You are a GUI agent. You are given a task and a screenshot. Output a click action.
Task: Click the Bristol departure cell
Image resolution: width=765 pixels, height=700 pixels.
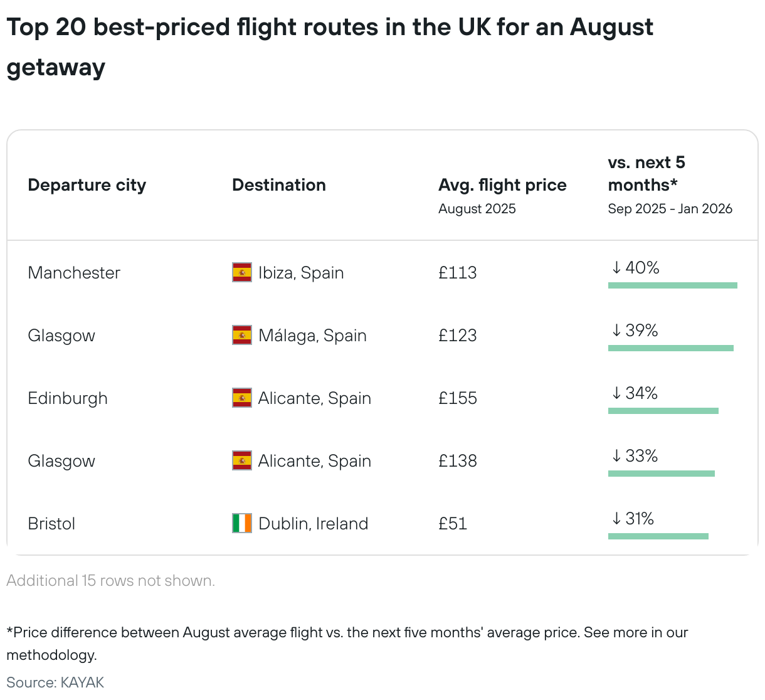pos(51,524)
